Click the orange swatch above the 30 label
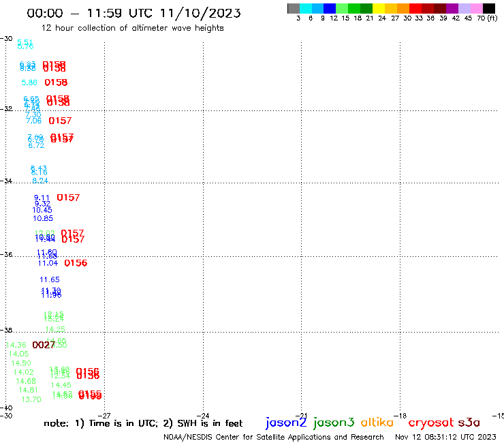504x443 pixels. [403, 8]
